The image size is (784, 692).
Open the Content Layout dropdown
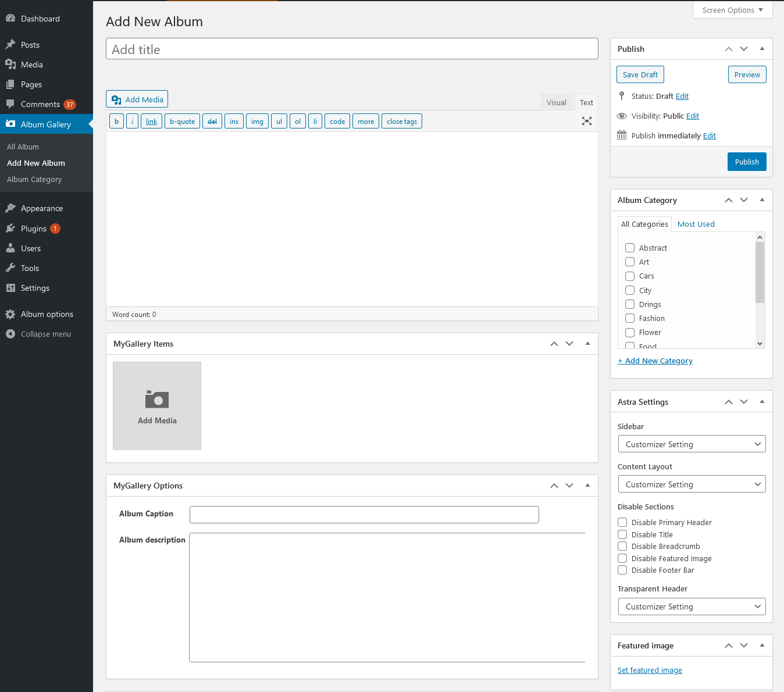[692, 484]
